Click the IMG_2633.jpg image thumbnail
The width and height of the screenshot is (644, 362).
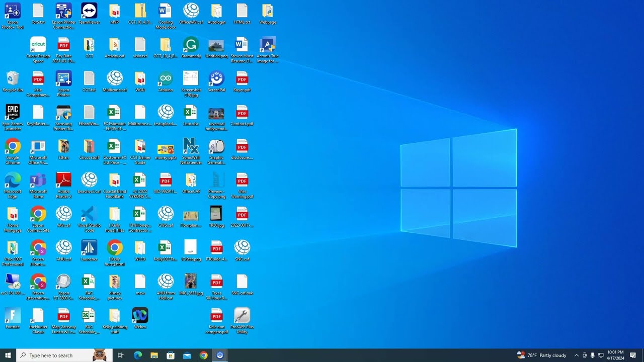[x=191, y=285]
